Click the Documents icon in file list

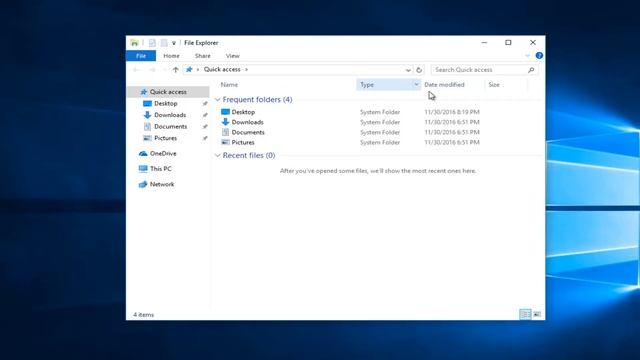225,132
